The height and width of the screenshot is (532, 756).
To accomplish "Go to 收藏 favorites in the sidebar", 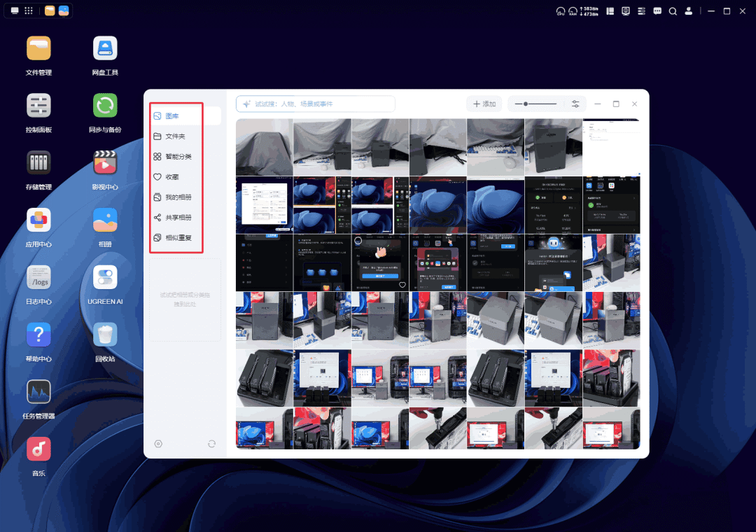I will point(185,177).
